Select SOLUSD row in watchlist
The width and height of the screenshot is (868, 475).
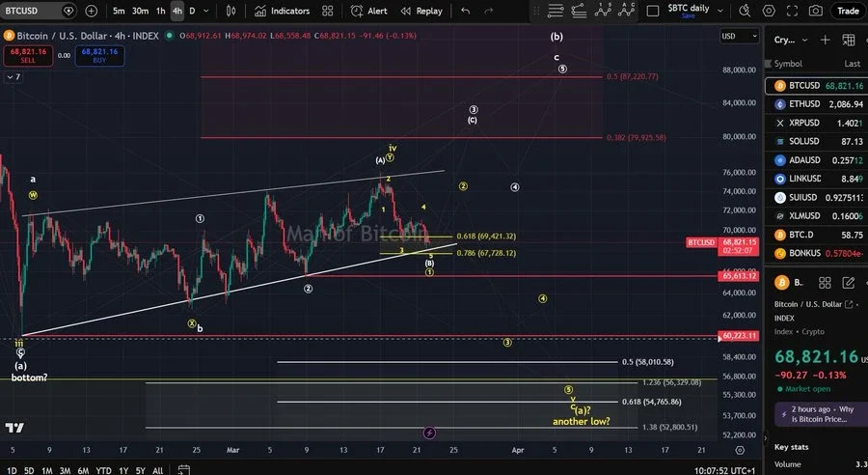[x=817, y=141]
